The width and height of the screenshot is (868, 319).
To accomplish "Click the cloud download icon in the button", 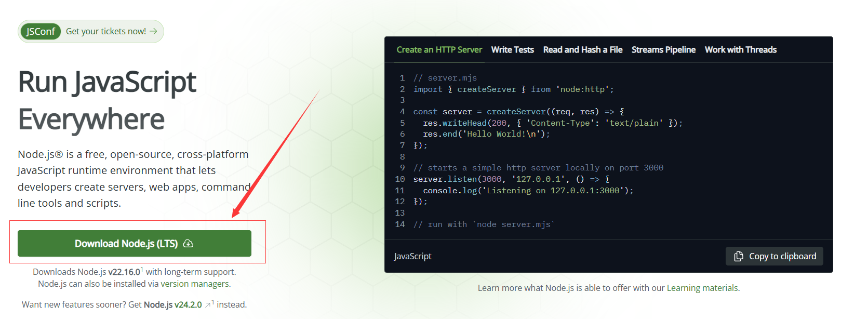I will point(189,244).
